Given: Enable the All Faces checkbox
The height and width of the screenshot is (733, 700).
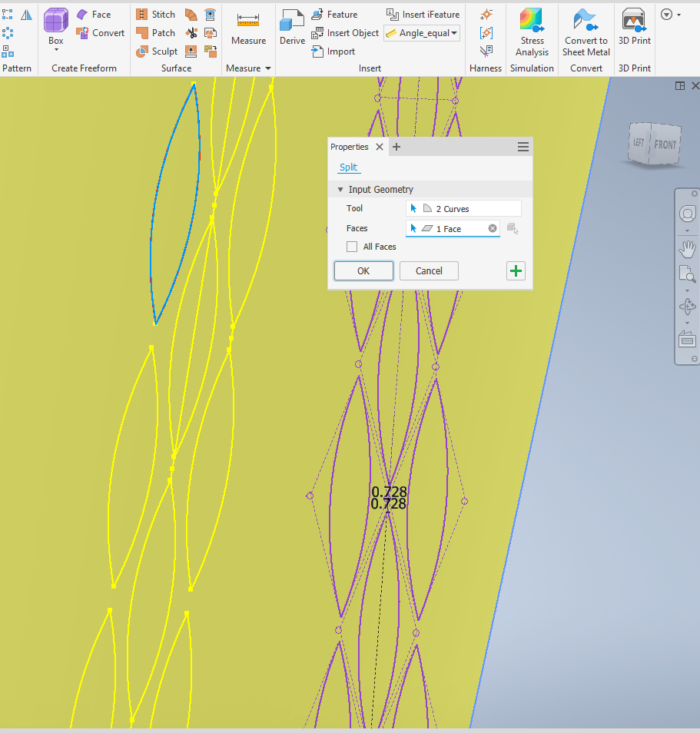Looking at the screenshot, I should [352, 247].
